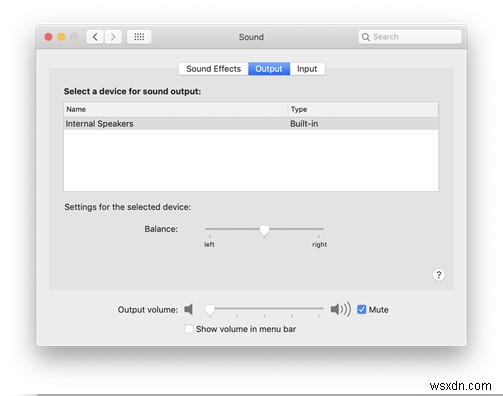The width and height of the screenshot is (503, 396).
Task: Click the Name column header
Action: [176, 109]
